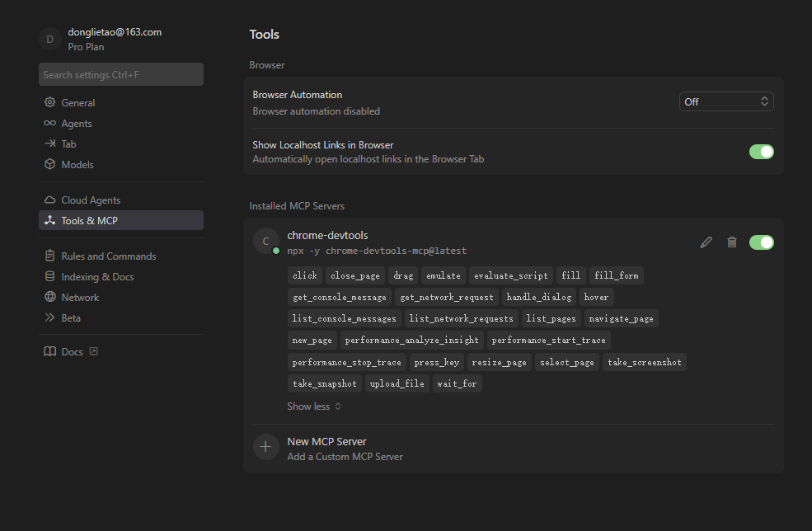Viewport: 812px width, 531px height.
Task: Go to Indexing & Docs settings
Action: [97, 277]
